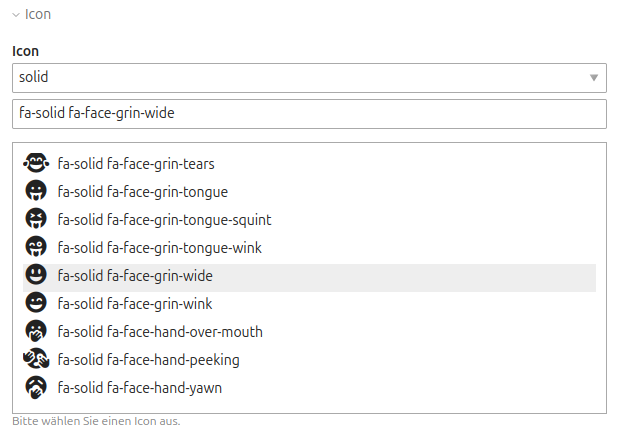Image resolution: width=624 pixels, height=436 pixels.
Task: Click the grin-tongue-wink face icon
Action: point(36,247)
